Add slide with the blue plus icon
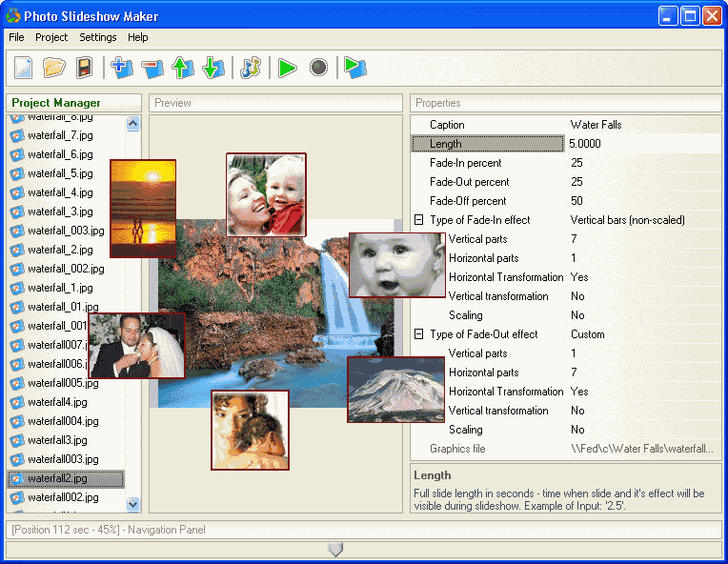This screenshot has width=728, height=564. (x=122, y=68)
